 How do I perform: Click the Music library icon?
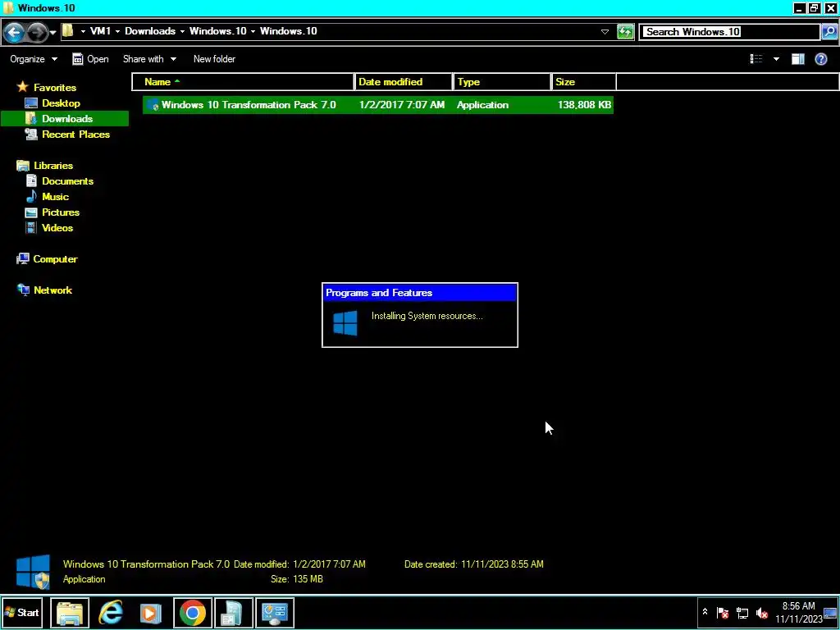32,196
